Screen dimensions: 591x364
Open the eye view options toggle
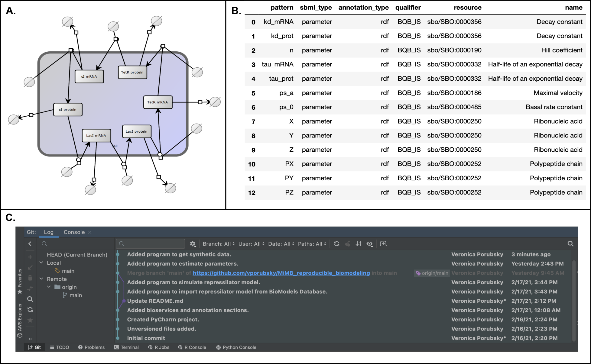pyautogui.click(x=369, y=244)
